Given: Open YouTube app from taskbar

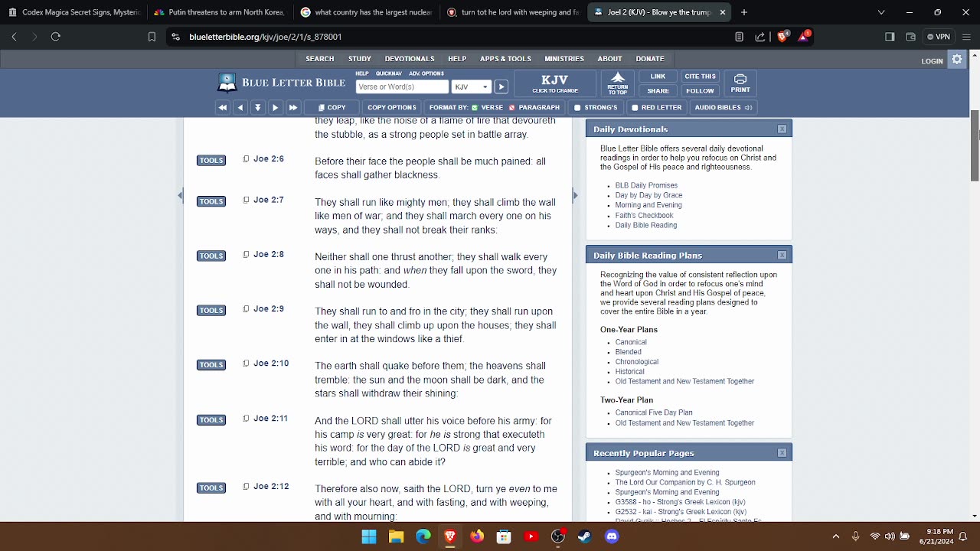Looking at the screenshot, I should [531, 536].
